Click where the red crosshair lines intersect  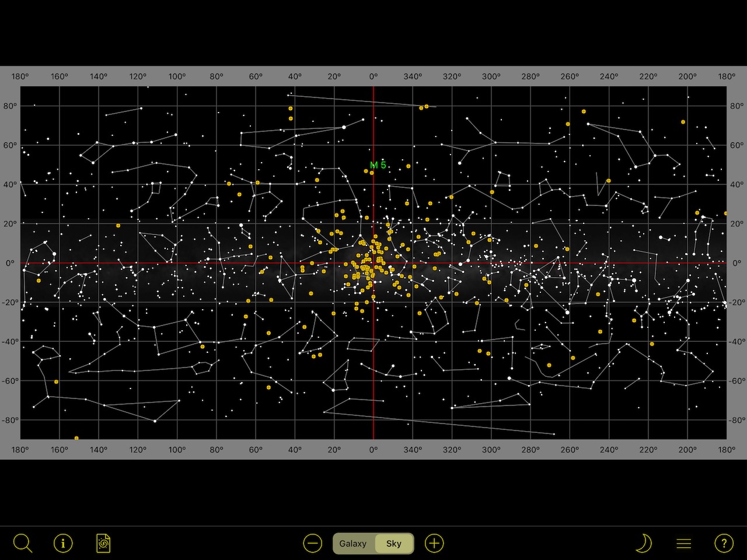pos(373,263)
